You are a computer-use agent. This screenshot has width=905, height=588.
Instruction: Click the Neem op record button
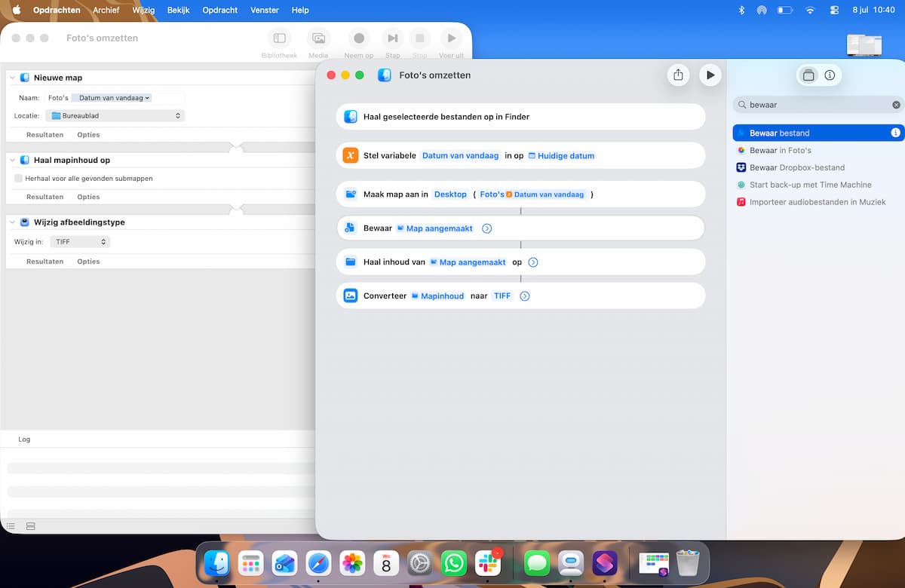(x=359, y=38)
